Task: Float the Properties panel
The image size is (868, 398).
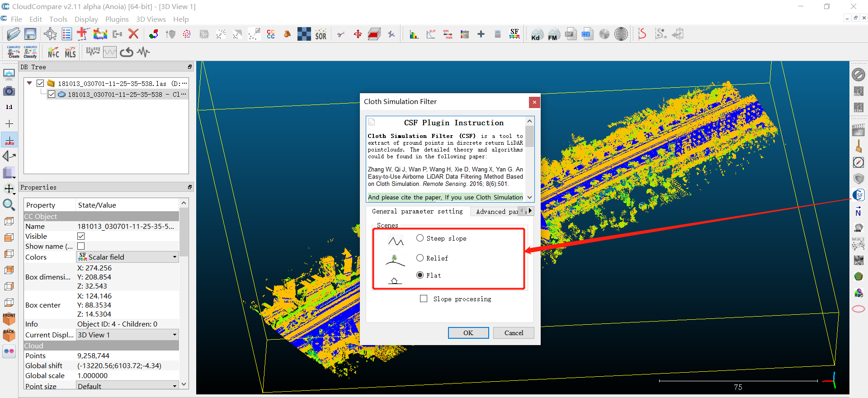Action: 190,187
